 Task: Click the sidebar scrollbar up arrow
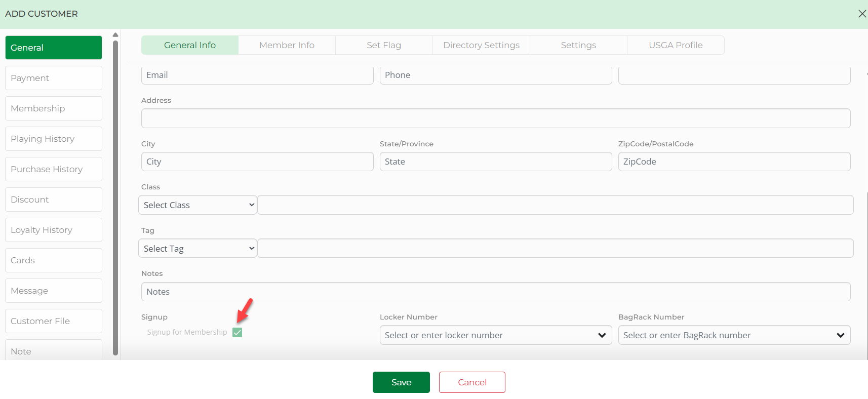click(115, 35)
